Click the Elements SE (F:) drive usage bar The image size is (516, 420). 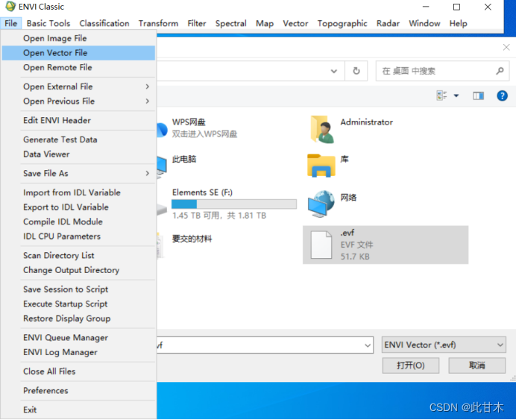(x=234, y=204)
